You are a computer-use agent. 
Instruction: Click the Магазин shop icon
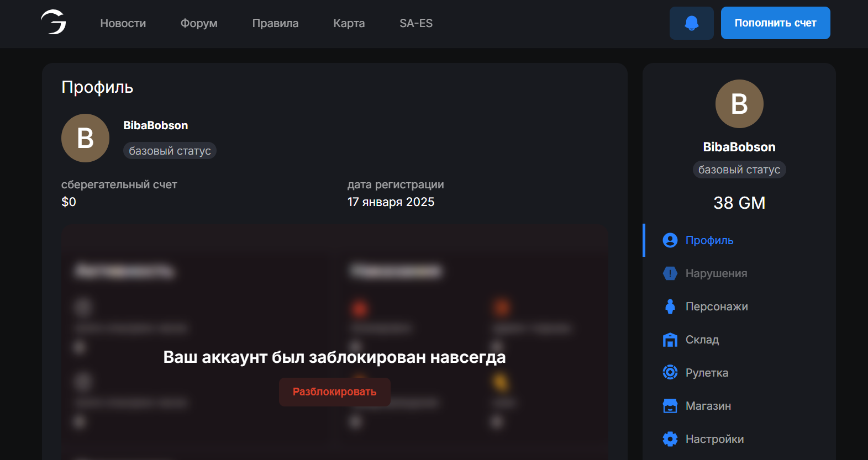(x=670, y=406)
